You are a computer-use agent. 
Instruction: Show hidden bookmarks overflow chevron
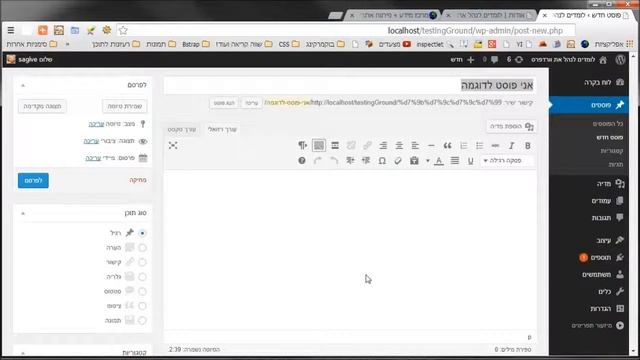coord(67,44)
